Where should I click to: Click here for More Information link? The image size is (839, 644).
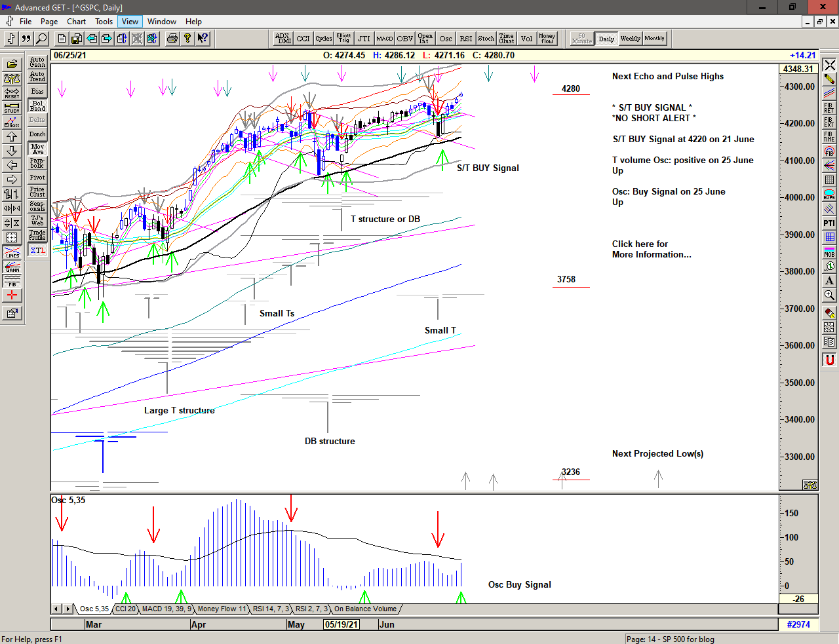pos(651,249)
